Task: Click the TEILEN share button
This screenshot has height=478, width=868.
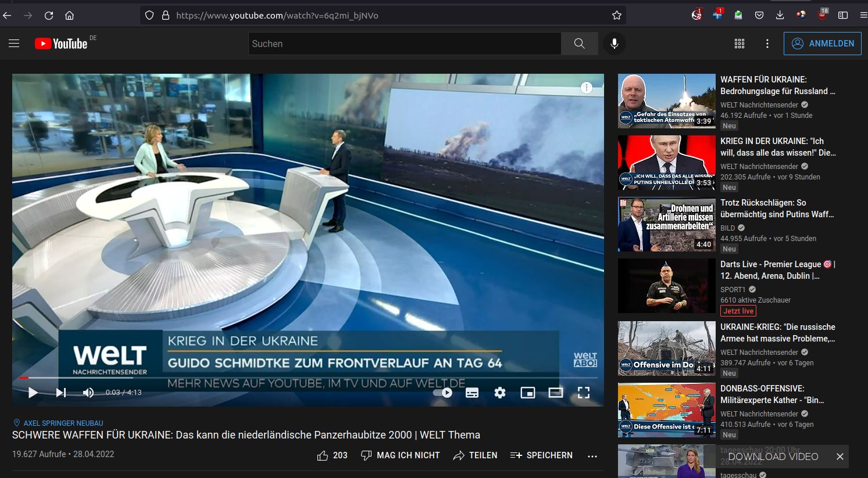Action: (476, 455)
